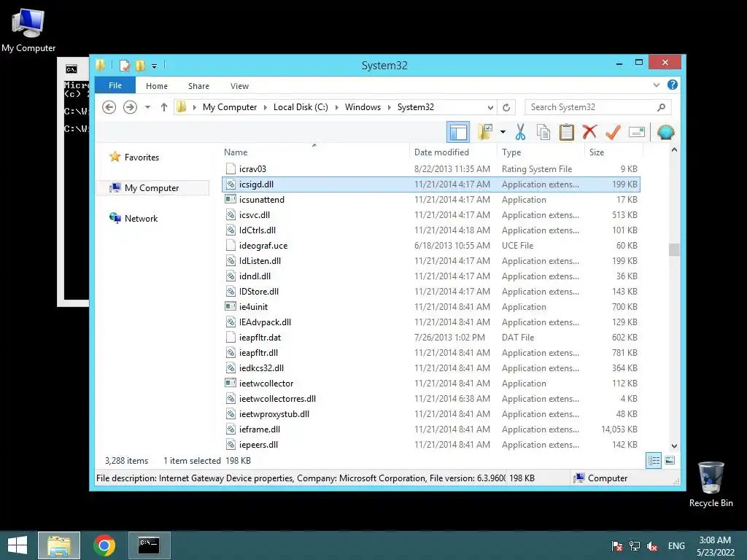Select the icrav03 file
747x560 pixels.
(430, 169)
